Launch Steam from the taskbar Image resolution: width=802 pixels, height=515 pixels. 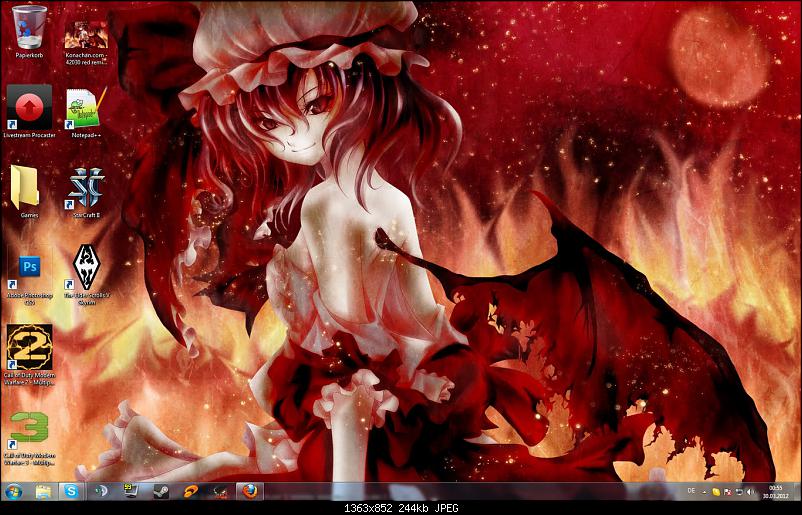point(161,492)
